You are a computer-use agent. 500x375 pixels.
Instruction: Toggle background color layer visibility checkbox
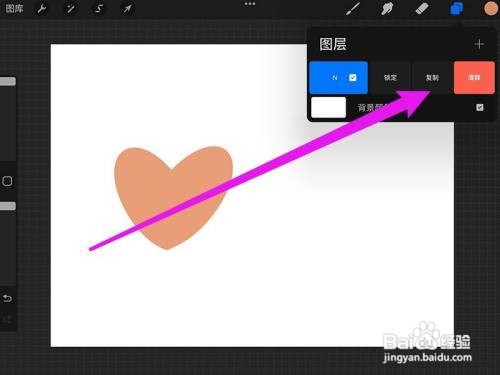480,107
